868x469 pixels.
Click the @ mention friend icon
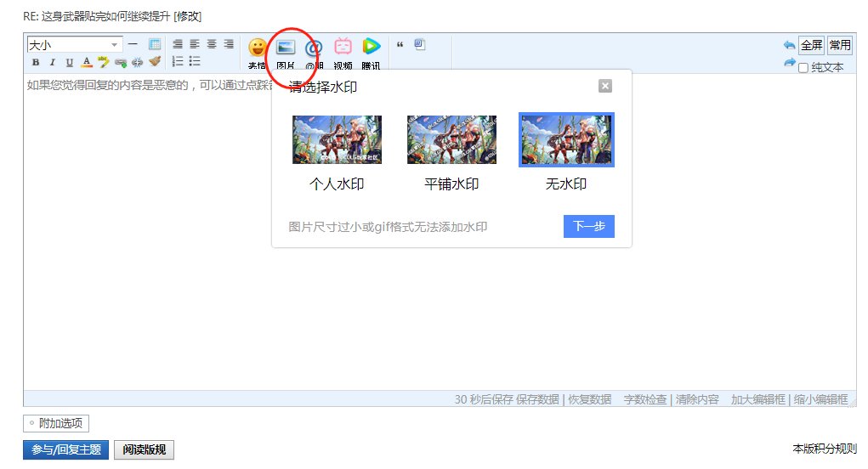[x=314, y=48]
